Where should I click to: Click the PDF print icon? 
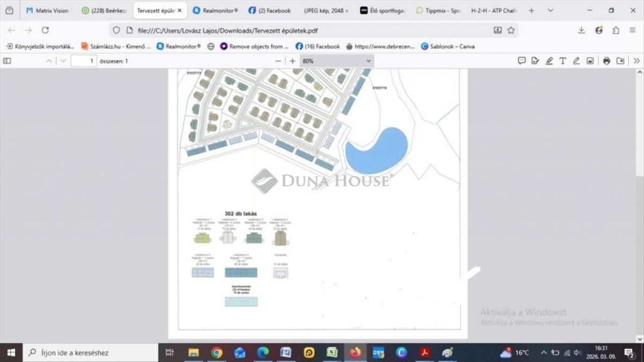point(606,61)
